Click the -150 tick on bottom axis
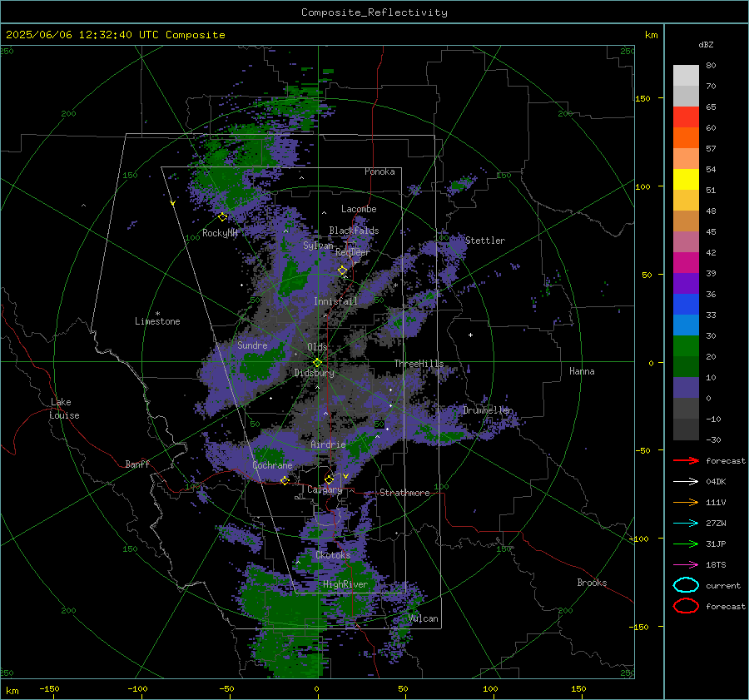749x700 pixels. pyautogui.click(x=49, y=688)
